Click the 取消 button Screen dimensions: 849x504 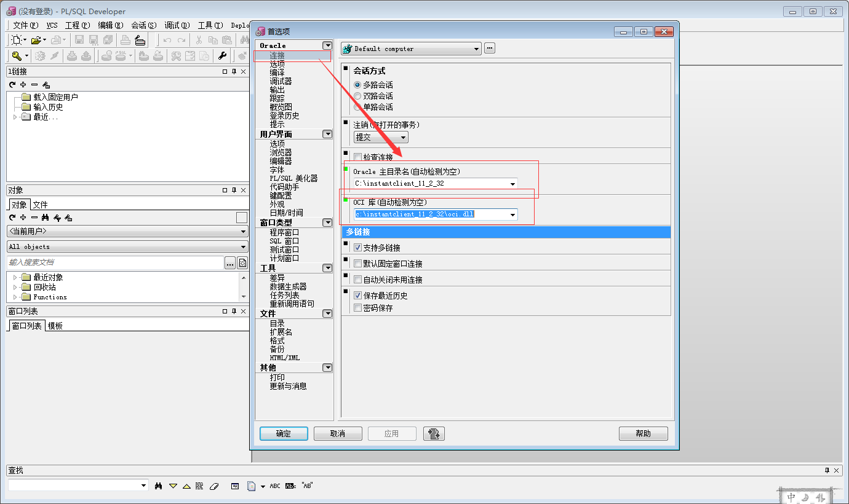[x=338, y=433]
